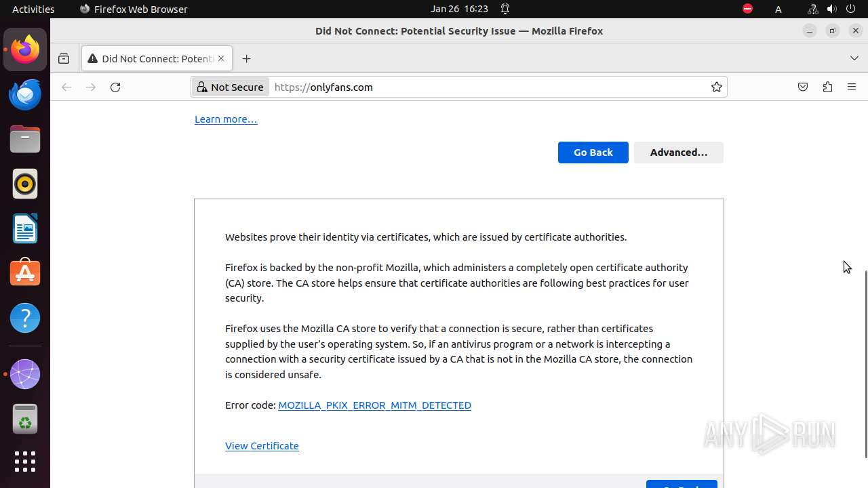Open the Files manager in dock
Viewport: 868px width, 488px height.
(25, 139)
